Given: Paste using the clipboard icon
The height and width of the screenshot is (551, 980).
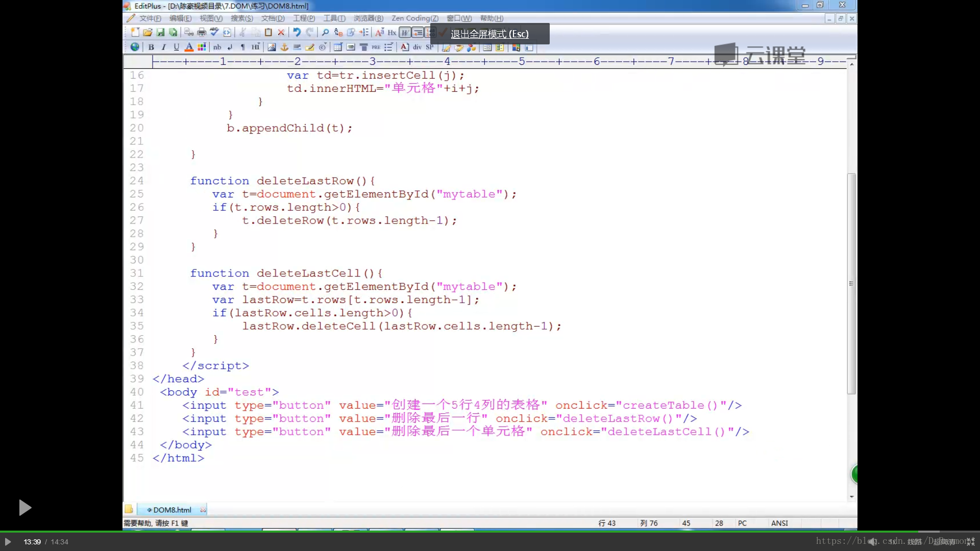Looking at the screenshot, I should click(268, 33).
